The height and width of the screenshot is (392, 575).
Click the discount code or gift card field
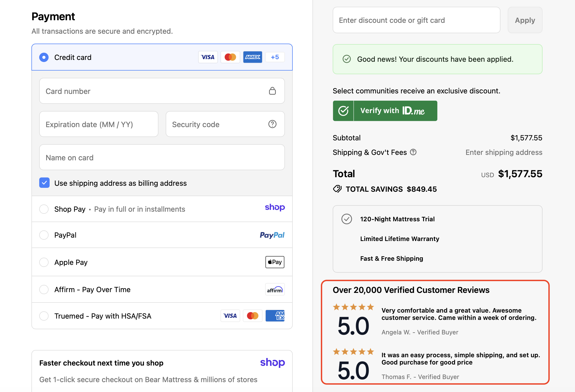[x=416, y=20]
